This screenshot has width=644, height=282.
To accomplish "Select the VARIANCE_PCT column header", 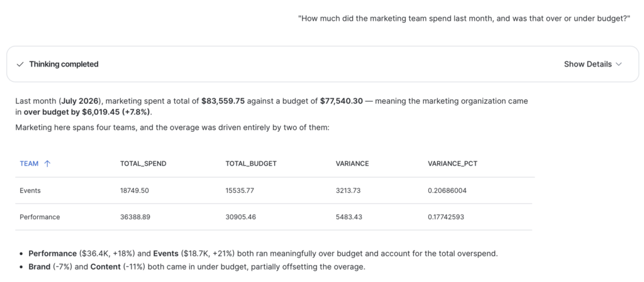I will pos(452,163).
